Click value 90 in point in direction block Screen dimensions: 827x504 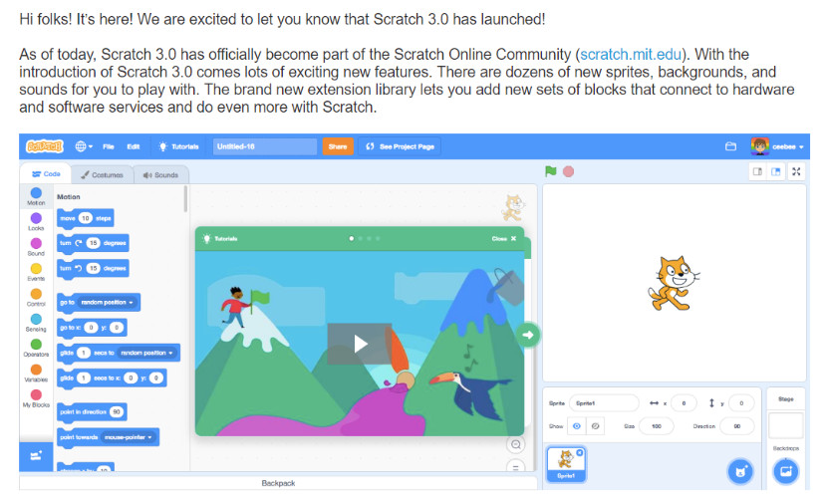pyautogui.click(x=117, y=411)
